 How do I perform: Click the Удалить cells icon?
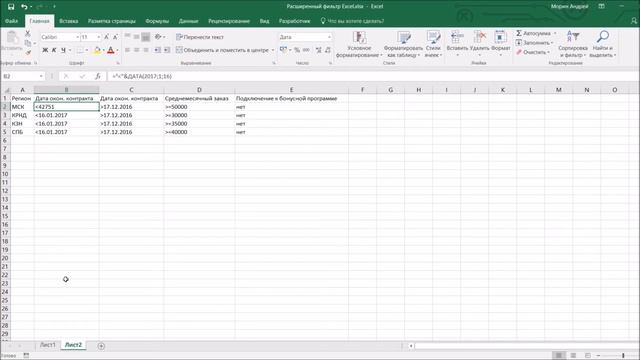[479, 38]
